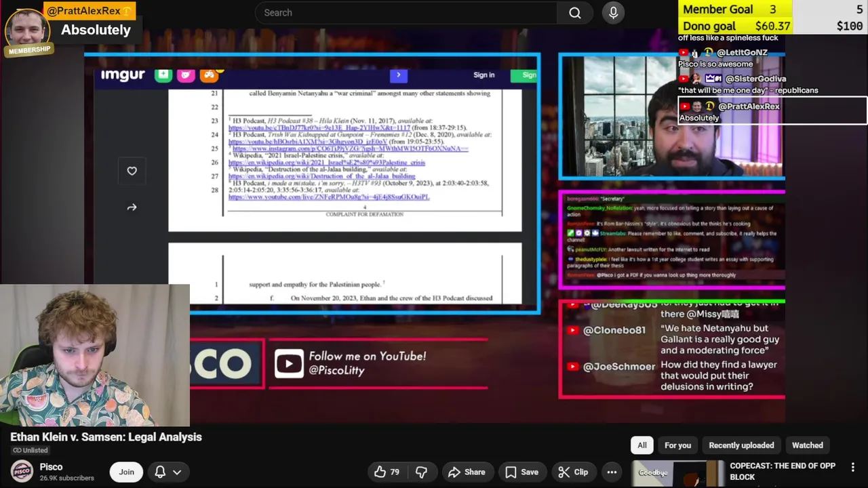
Task: Like the video with thumbs up
Action: click(x=387, y=472)
